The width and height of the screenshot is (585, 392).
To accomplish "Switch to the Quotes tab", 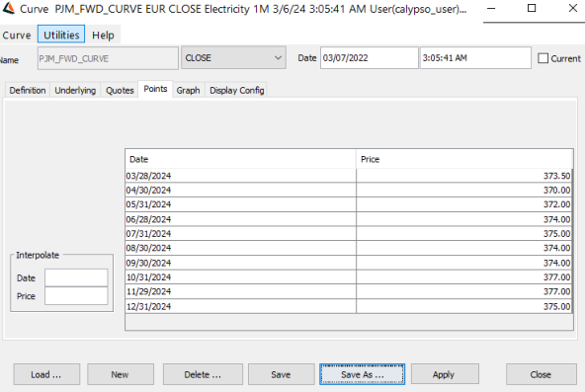I will click(120, 90).
